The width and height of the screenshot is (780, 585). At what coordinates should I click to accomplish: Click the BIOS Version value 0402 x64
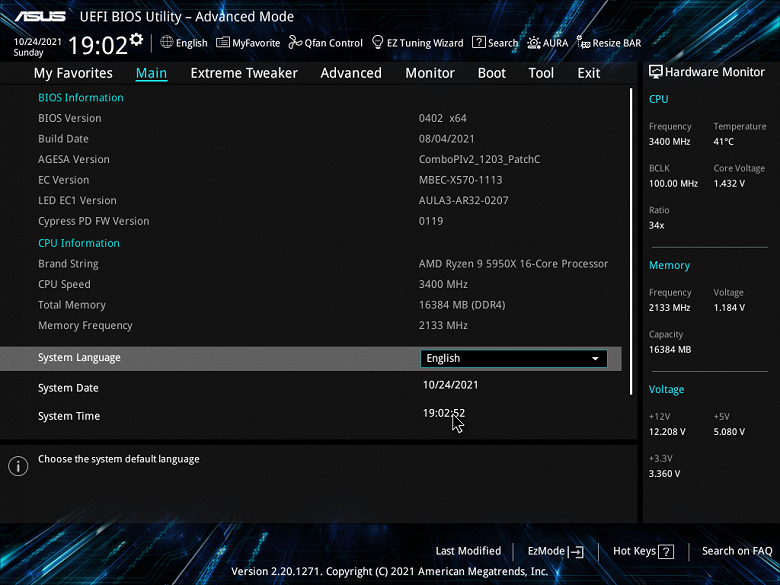click(x=442, y=118)
